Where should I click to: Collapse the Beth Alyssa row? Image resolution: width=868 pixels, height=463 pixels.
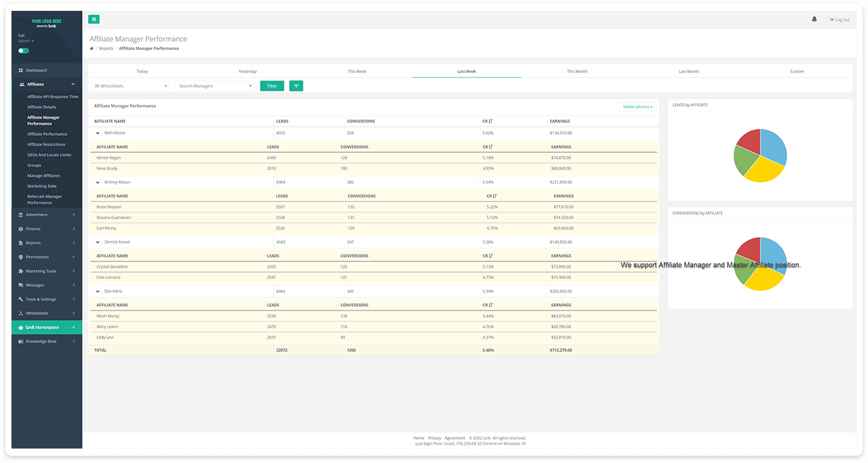[98, 132]
